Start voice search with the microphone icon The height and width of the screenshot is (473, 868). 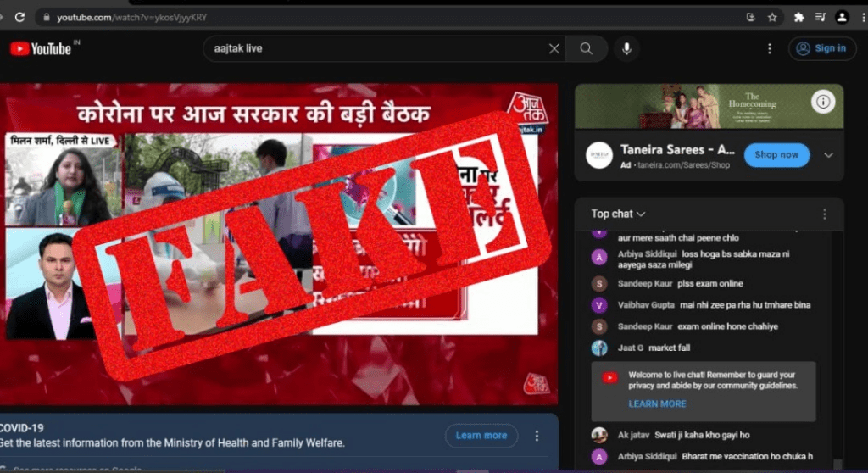(626, 48)
